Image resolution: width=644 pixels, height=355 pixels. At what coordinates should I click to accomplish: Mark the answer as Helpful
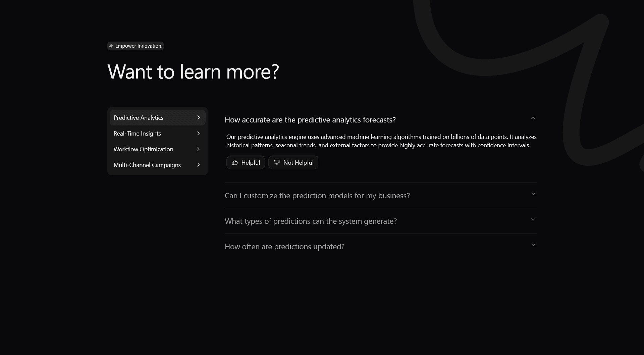[x=246, y=162]
